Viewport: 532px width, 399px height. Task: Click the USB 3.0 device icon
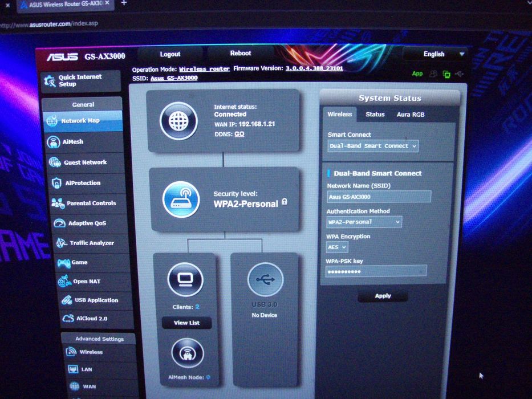point(265,279)
